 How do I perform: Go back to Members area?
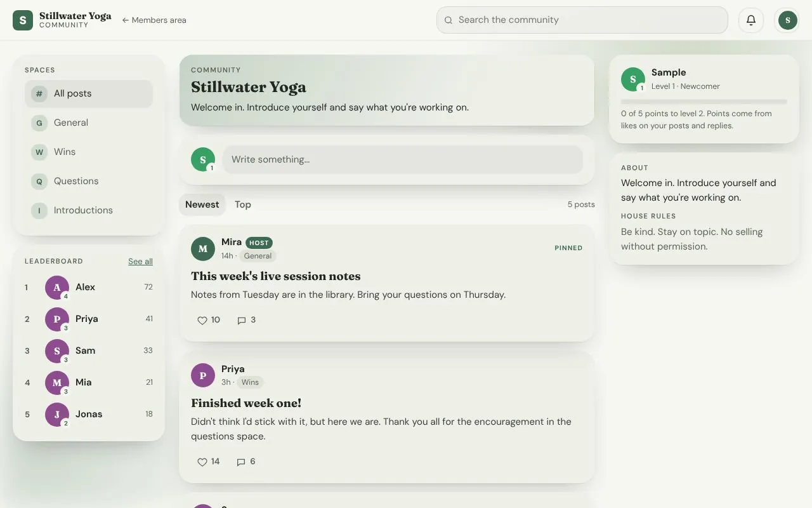(154, 20)
